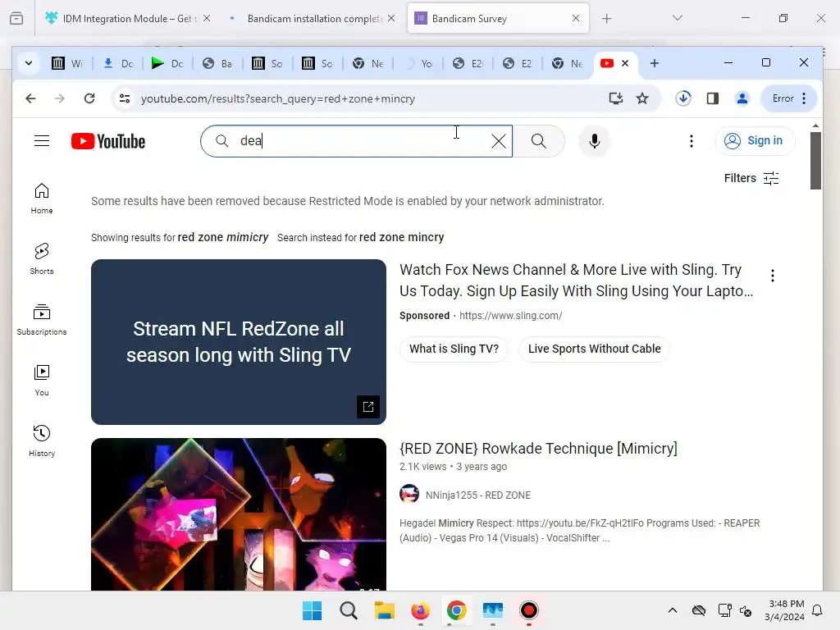Viewport: 840px width, 630px height.
Task: Open File Explorer from the taskbar
Action: click(384, 610)
